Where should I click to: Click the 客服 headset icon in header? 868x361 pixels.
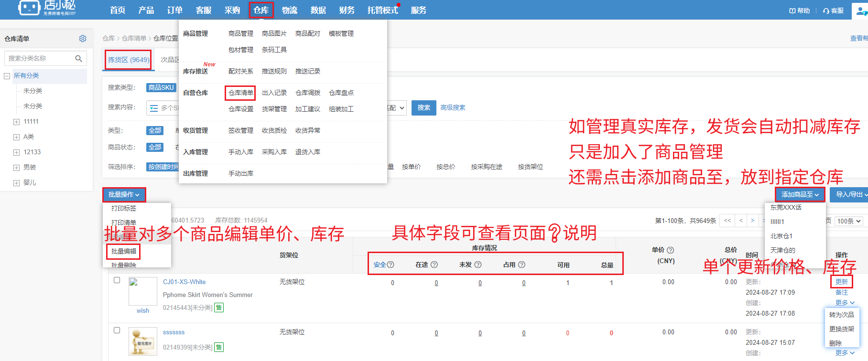(x=826, y=11)
